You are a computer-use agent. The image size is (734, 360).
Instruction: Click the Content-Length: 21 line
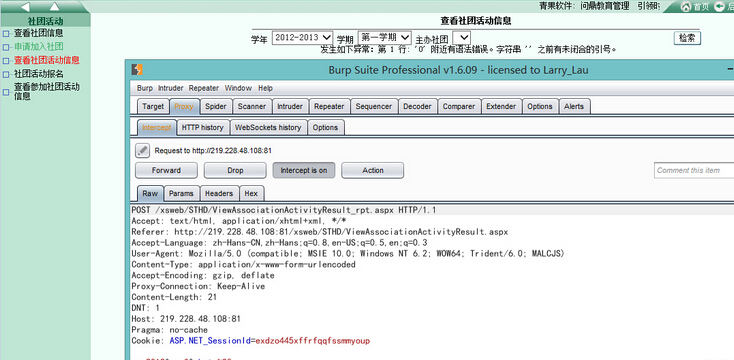pos(174,297)
